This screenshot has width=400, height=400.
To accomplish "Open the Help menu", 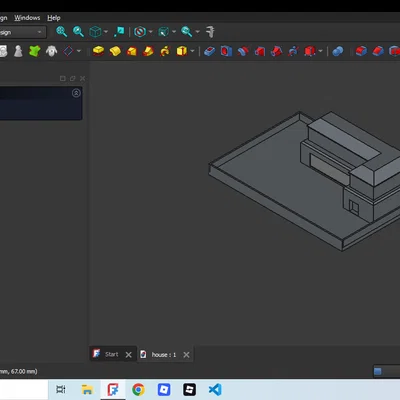I will (54, 18).
